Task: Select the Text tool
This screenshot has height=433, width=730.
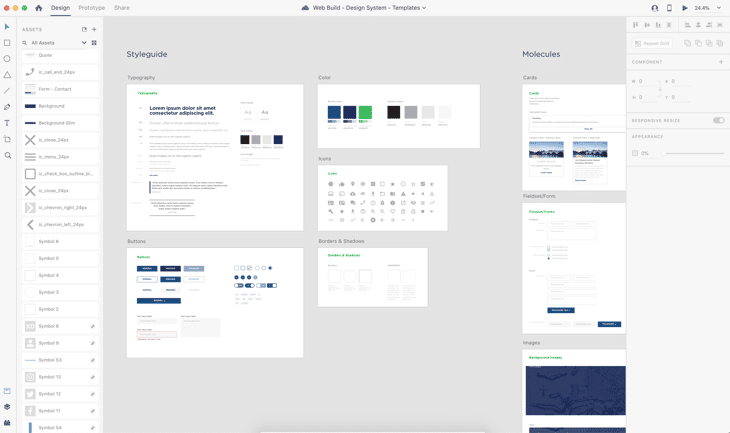Action: [x=7, y=123]
